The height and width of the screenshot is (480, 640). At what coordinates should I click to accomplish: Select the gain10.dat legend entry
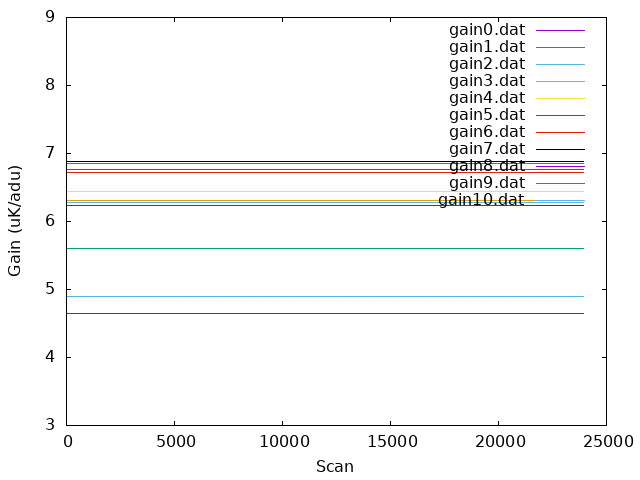(481, 200)
